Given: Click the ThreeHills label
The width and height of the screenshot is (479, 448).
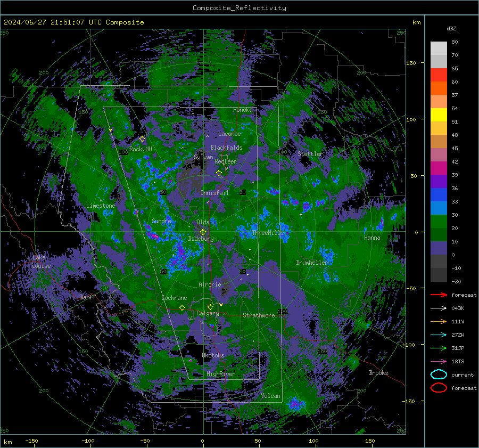Looking at the screenshot, I should pyautogui.click(x=268, y=233).
